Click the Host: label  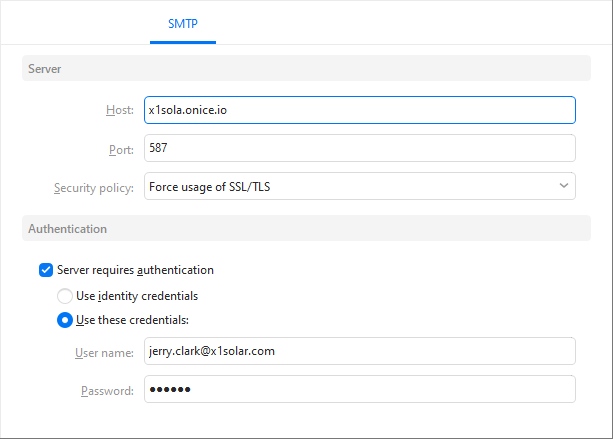(x=120, y=110)
